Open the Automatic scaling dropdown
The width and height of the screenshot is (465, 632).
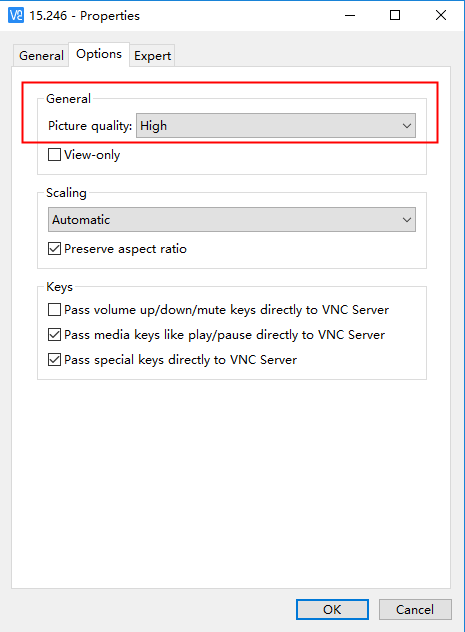pos(232,220)
